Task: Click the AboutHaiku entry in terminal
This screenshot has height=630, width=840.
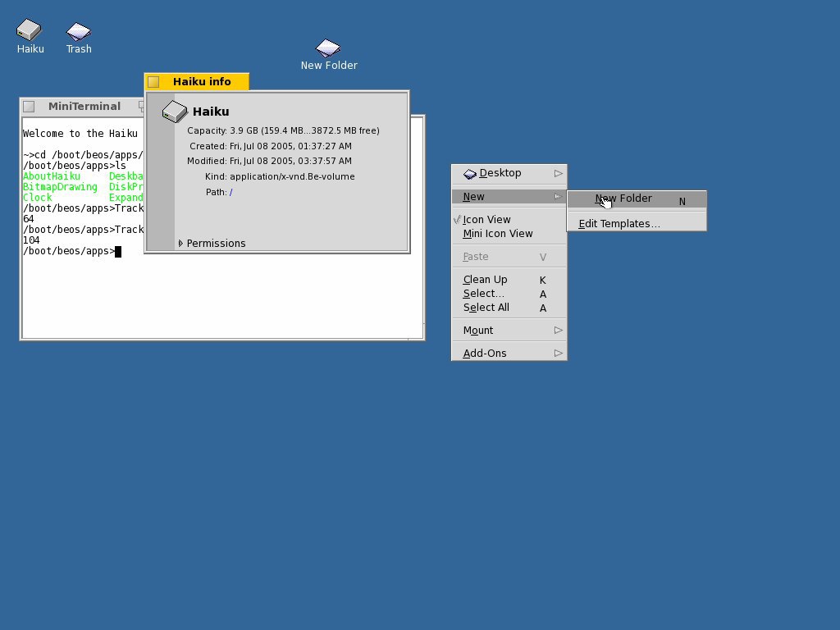Action: tap(52, 176)
